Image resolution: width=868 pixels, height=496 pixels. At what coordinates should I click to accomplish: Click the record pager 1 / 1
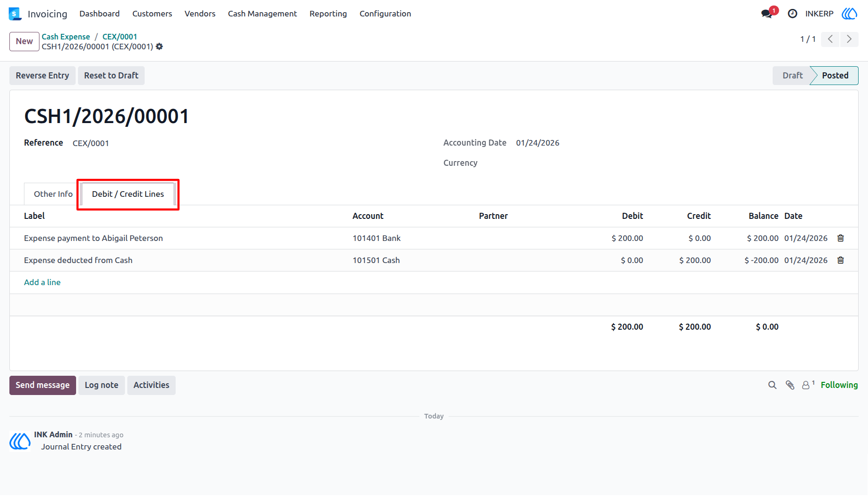(808, 39)
